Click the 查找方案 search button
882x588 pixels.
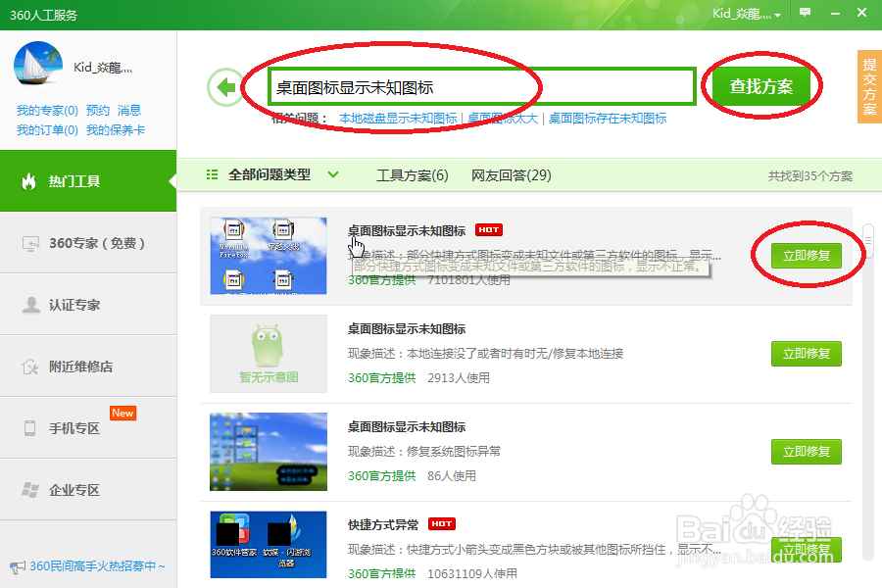coord(761,86)
